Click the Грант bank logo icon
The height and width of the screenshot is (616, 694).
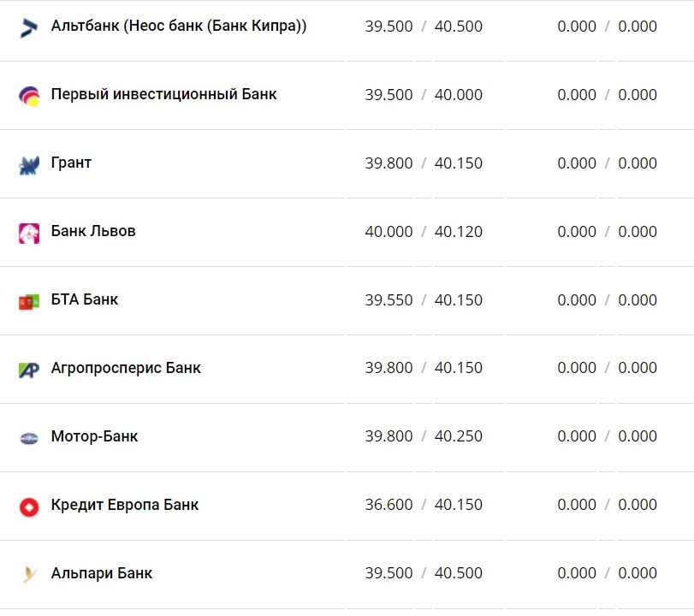29,164
